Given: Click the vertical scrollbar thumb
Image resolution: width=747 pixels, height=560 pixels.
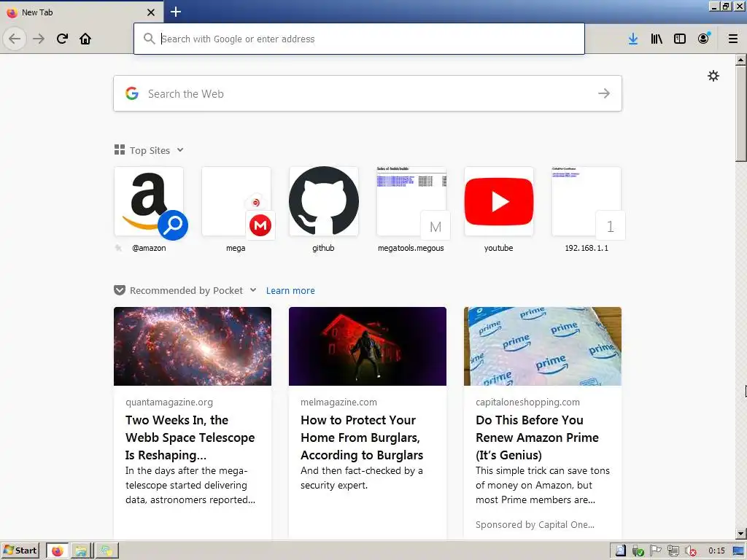Looking at the screenshot, I should (741, 114).
